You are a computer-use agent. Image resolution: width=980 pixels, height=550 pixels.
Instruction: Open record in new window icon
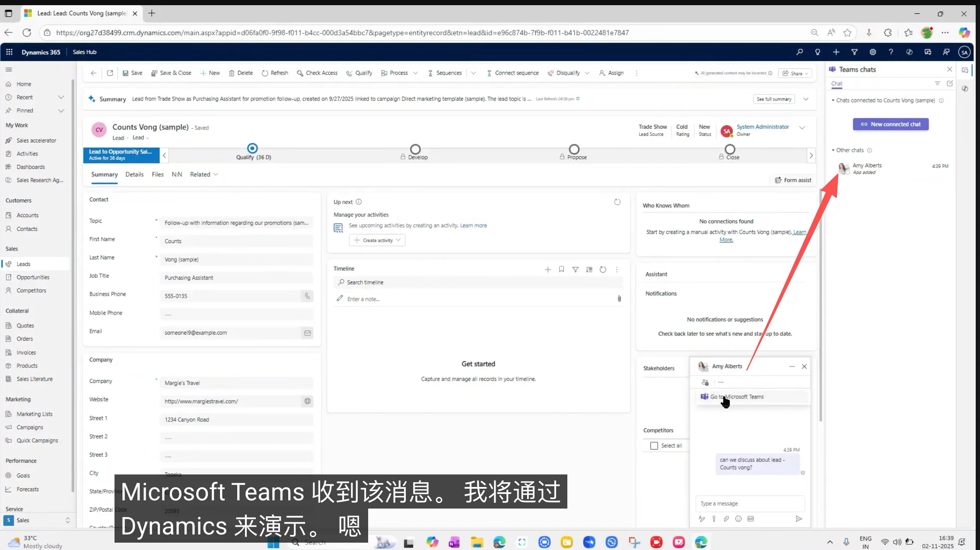pos(110,73)
